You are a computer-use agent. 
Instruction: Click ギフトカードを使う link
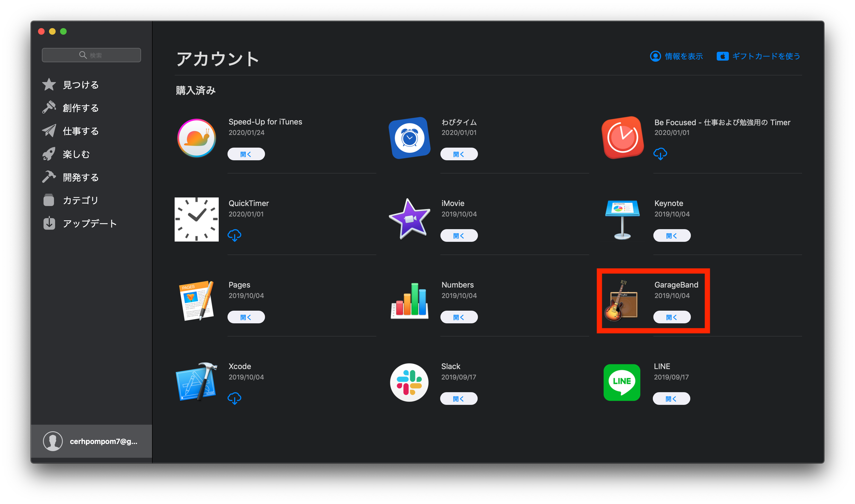[766, 56]
